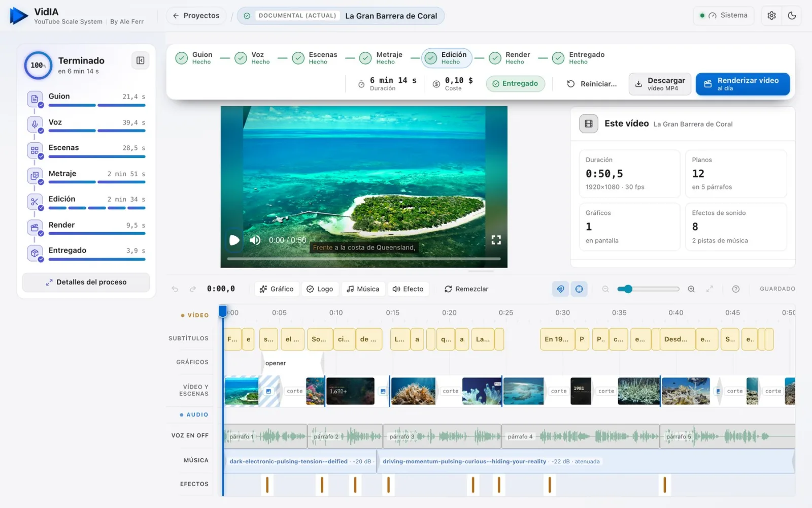Screen dimensions: 812x508
Task: Play the video preview
Action: click(x=234, y=240)
